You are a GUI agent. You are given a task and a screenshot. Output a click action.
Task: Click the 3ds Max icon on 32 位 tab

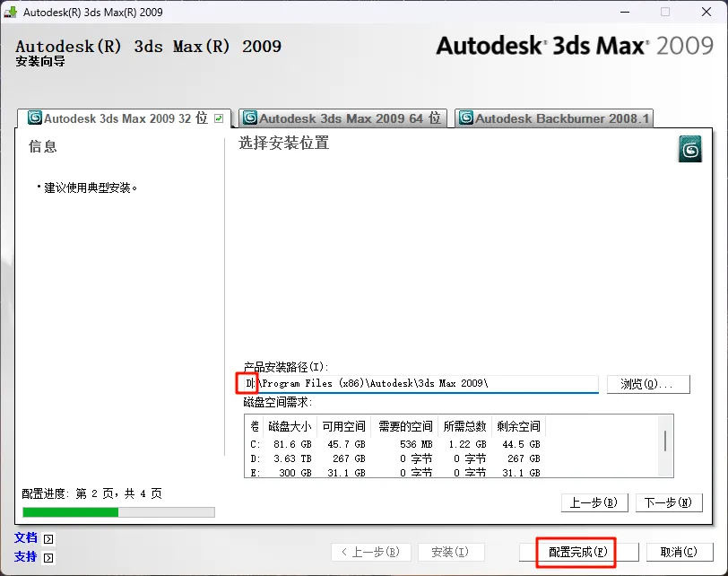pyautogui.click(x=35, y=118)
